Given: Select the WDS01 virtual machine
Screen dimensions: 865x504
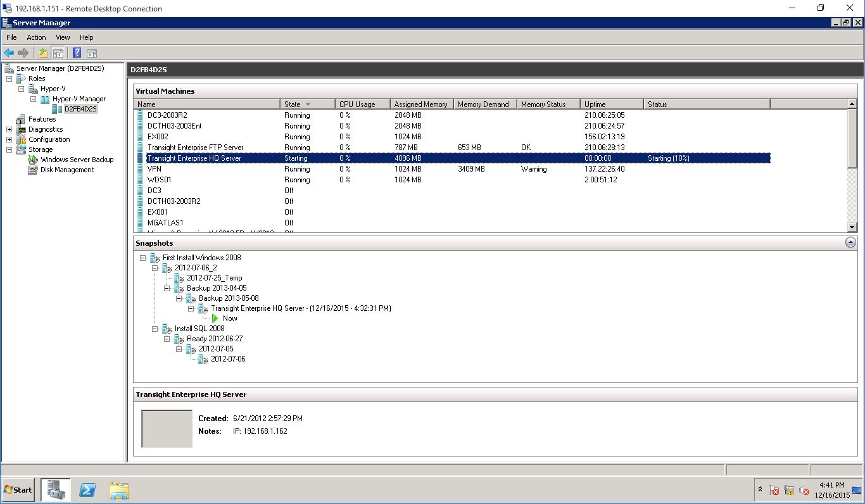Looking at the screenshot, I should (453, 180).
